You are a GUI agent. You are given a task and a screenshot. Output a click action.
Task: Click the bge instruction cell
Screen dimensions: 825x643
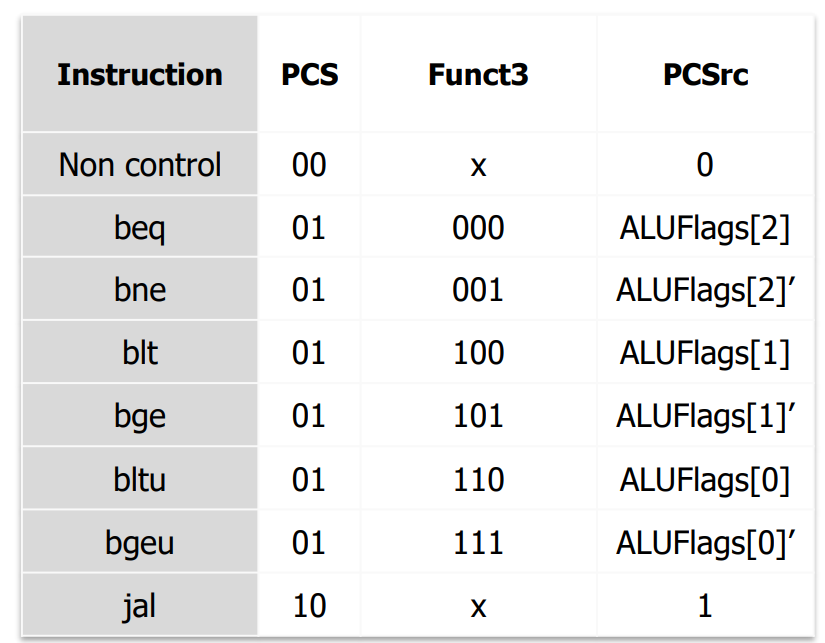(140, 416)
